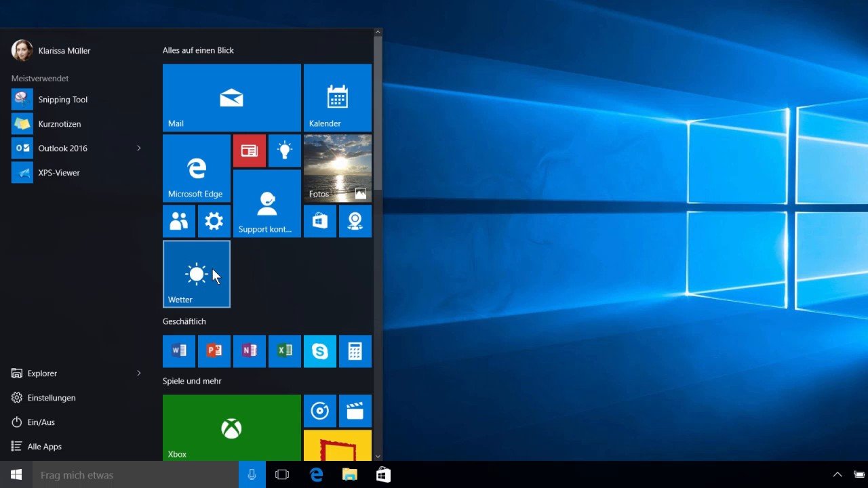Open Edge from the taskbar
The height and width of the screenshot is (488, 868).
pos(316,474)
